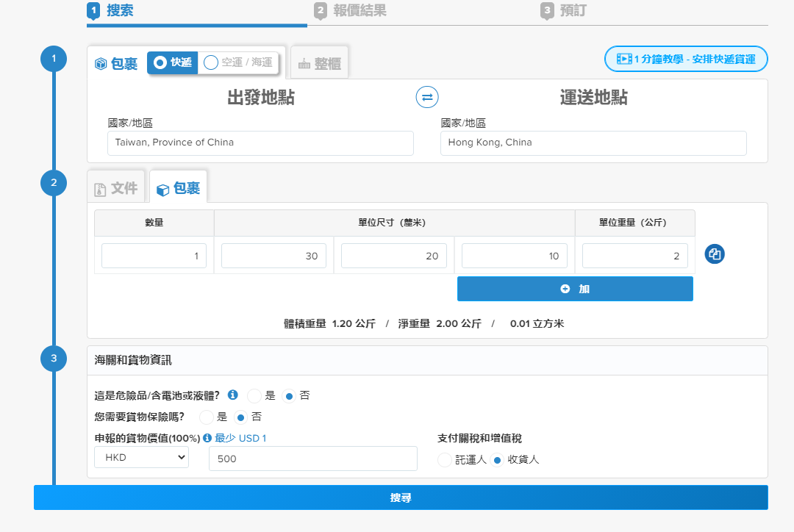Click the dimension input showing 30
The image size is (794, 532).
click(x=273, y=256)
